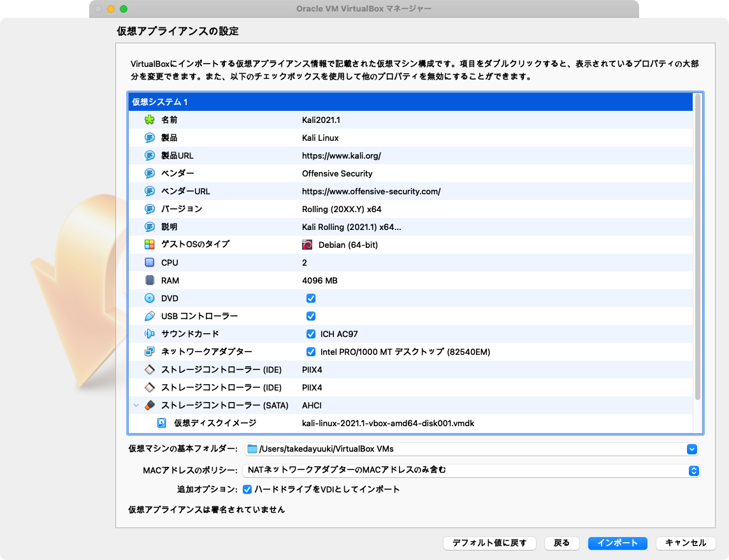Open the 仮想マシンの基本フォルダー dropdown arrow
Screen dimensions: 729x560
pos(692,449)
